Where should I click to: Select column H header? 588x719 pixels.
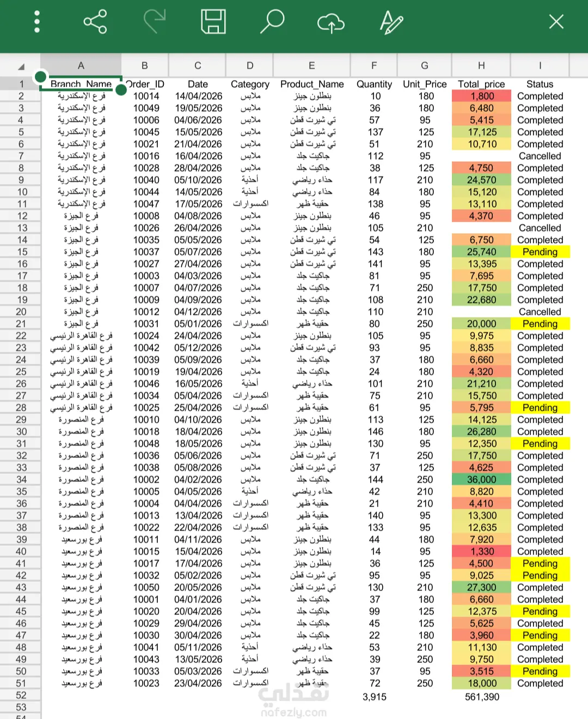point(481,66)
